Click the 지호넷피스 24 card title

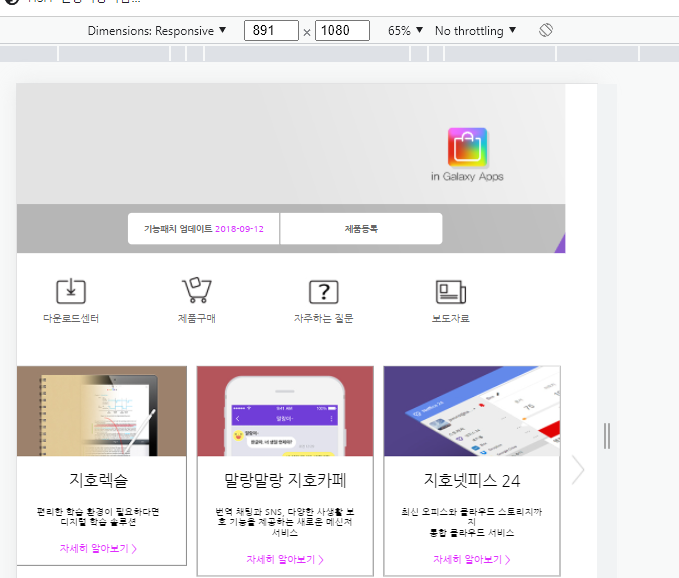pos(472,481)
